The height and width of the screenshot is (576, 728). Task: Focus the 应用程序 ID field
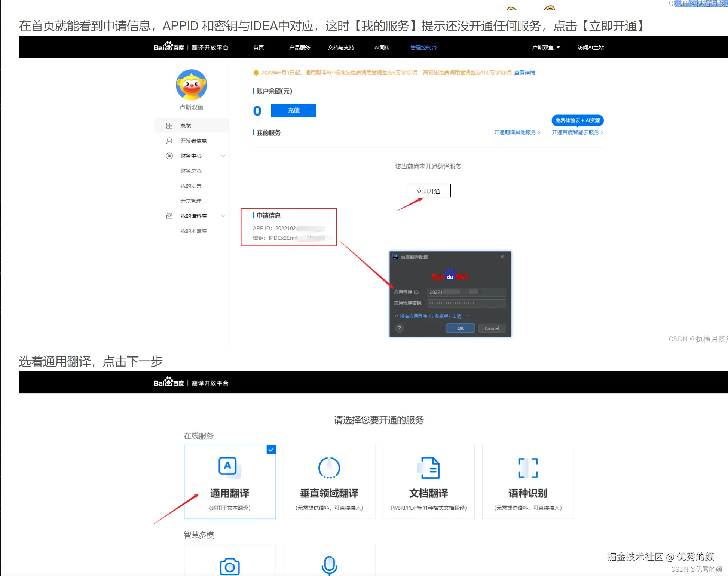click(466, 292)
